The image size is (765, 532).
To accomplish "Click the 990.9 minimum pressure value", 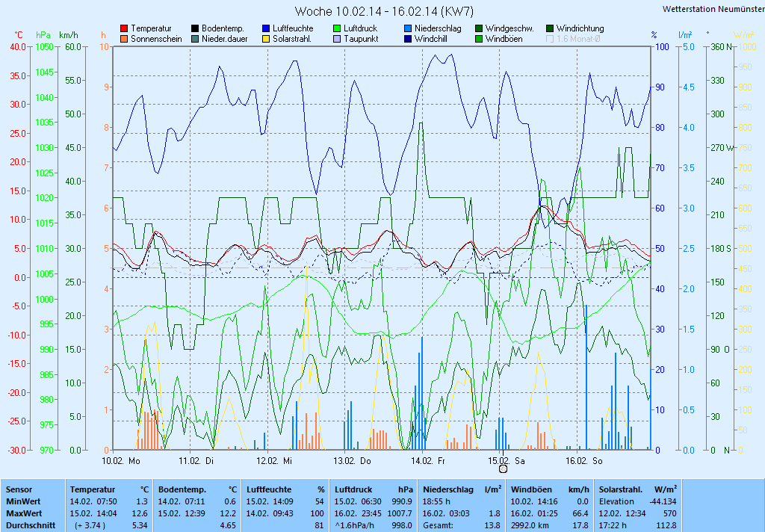I will click(403, 501).
